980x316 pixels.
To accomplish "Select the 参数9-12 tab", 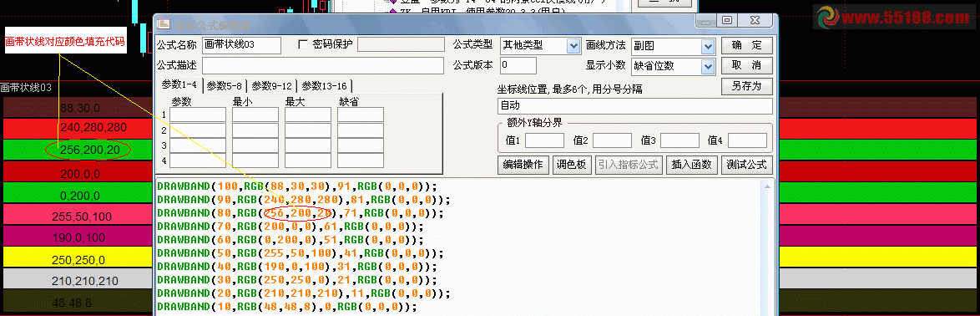I will (272, 86).
